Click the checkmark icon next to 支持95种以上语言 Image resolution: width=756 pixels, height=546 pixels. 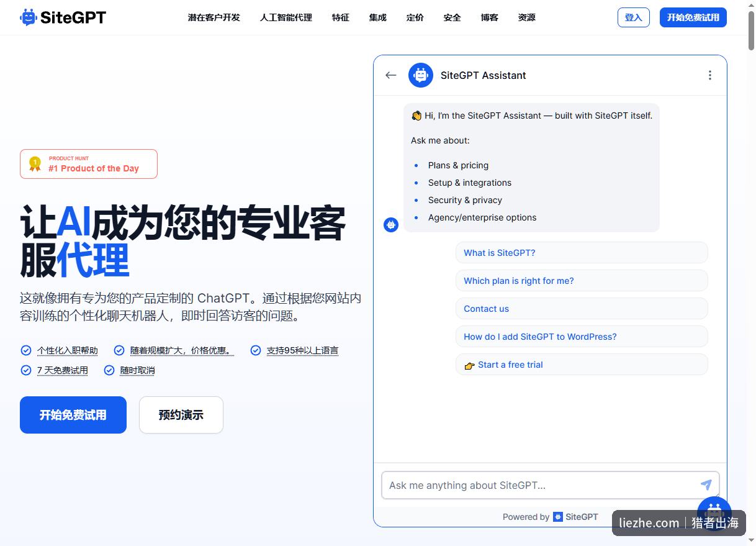[x=256, y=350]
